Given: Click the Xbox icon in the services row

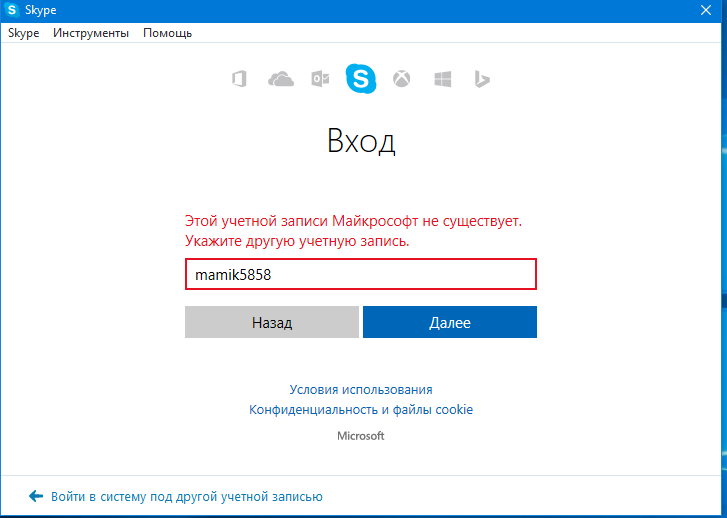Looking at the screenshot, I should coord(402,79).
